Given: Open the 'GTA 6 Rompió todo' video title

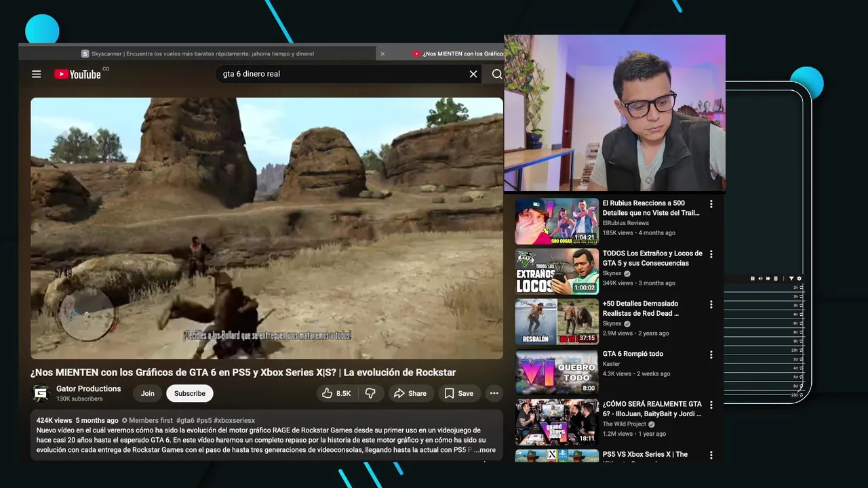Looking at the screenshot, I should 633,354.
